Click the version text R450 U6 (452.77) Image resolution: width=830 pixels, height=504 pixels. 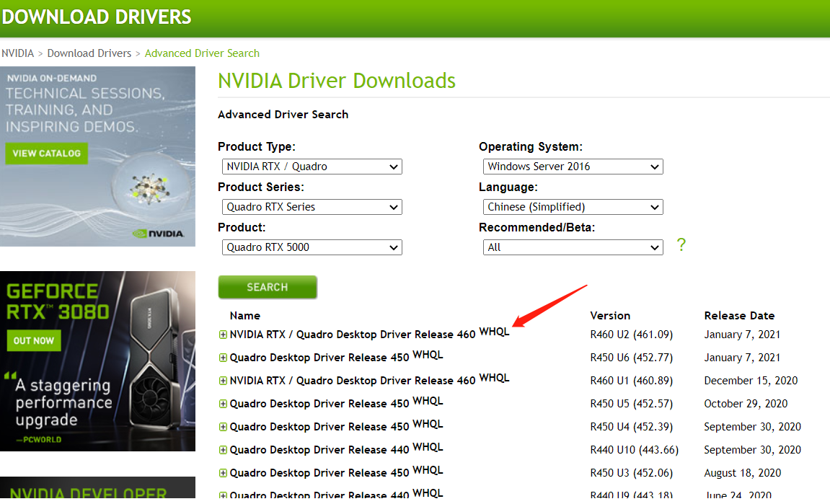tap(632, 358)
